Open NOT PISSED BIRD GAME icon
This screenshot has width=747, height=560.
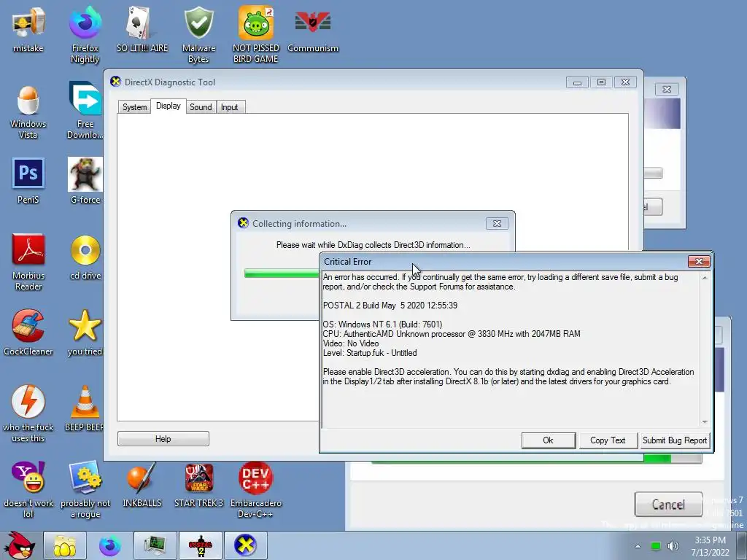tap(256, 35)
